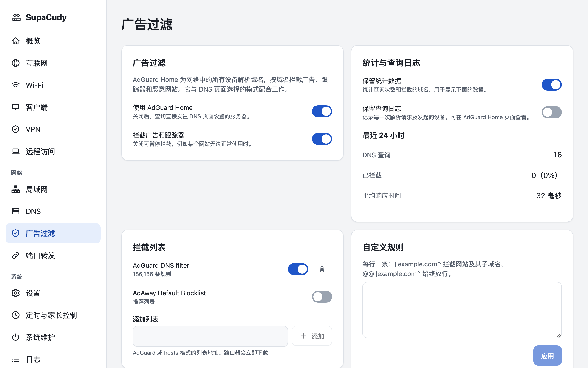Image resolution: width=588 pixels, height=368 pixels.
Task: Click the DNS 查询 statistic row label
Action: pyautogui.click(x=376, y=155)
